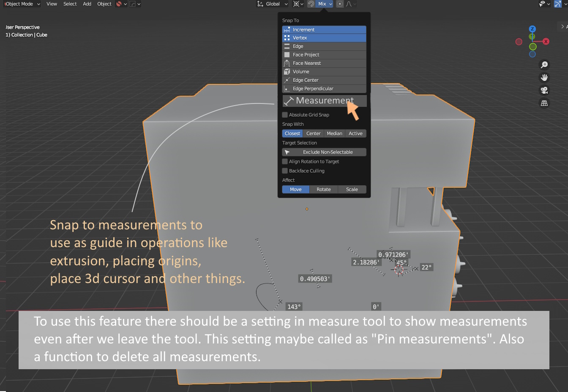
Task: Enable Align Rotation to Target checkbox
Action: (x=285, y=161)
